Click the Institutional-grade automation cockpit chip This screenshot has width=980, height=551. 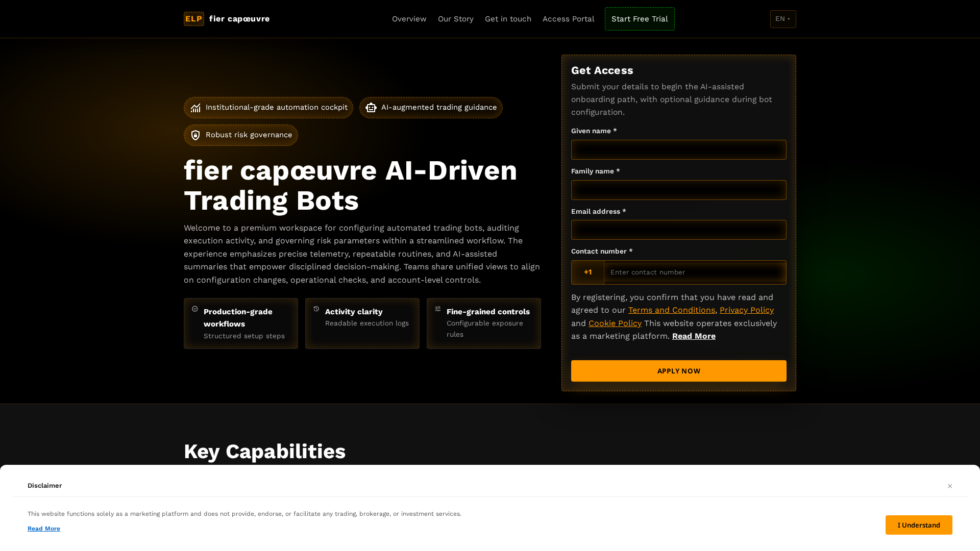[x=268, y=108]
